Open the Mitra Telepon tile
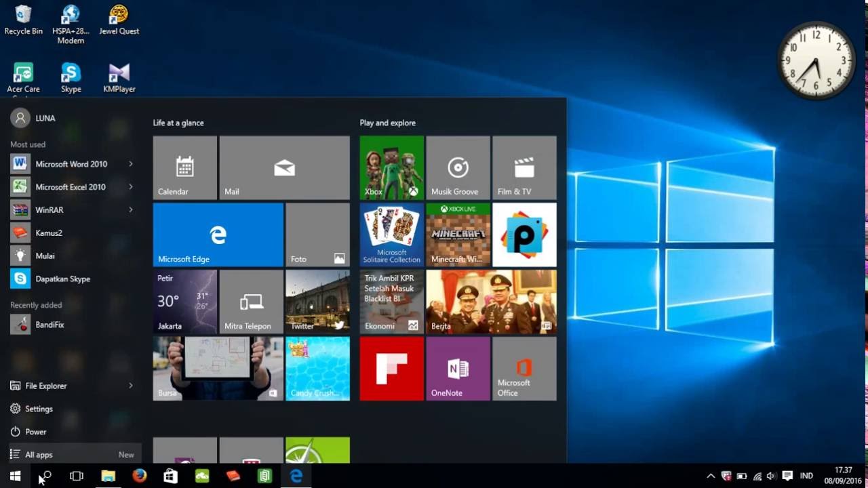Screen dimensions: 868x488 pyautogui.click(x=252, y=302)
